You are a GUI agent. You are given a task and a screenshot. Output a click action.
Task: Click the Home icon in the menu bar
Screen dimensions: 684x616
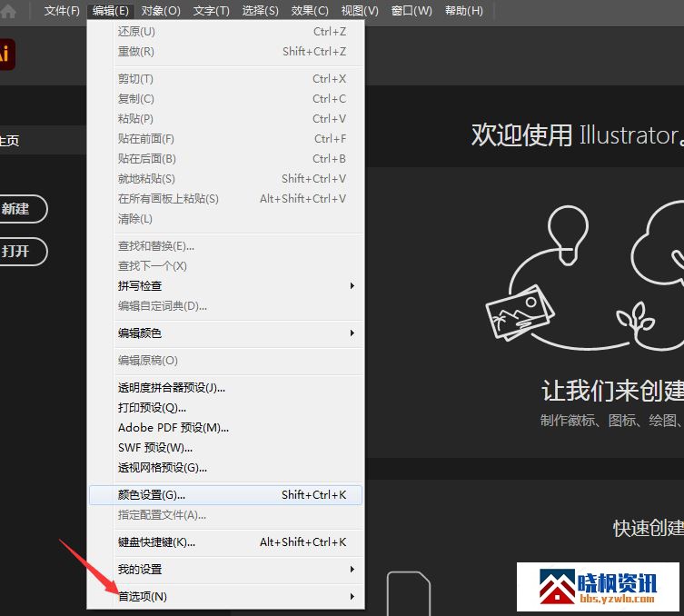click(8, 11)
